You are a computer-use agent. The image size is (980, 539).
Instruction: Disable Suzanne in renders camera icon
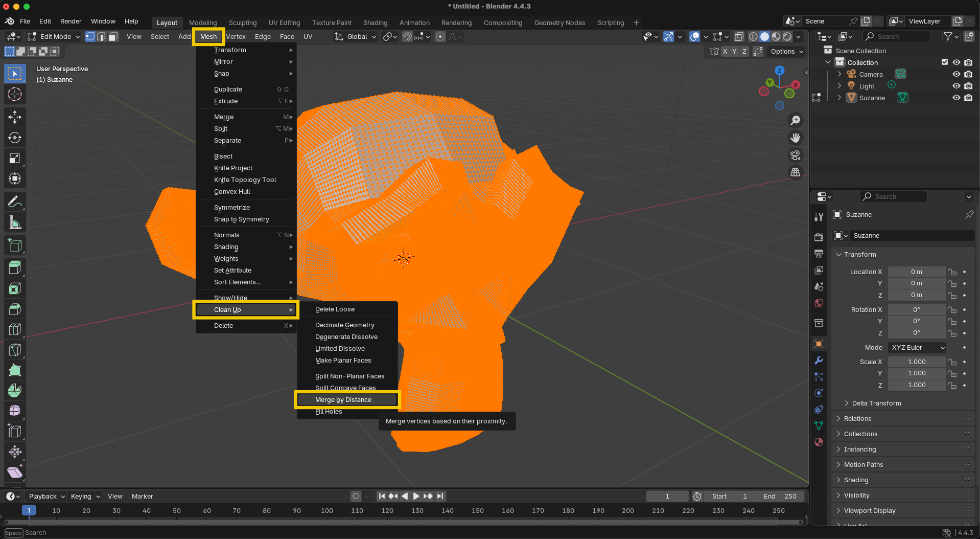point(968,98)
